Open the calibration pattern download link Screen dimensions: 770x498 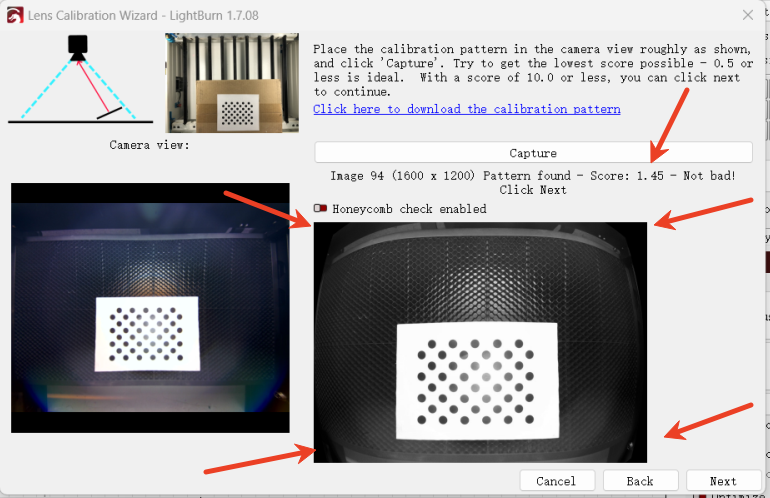pos(466,109)
